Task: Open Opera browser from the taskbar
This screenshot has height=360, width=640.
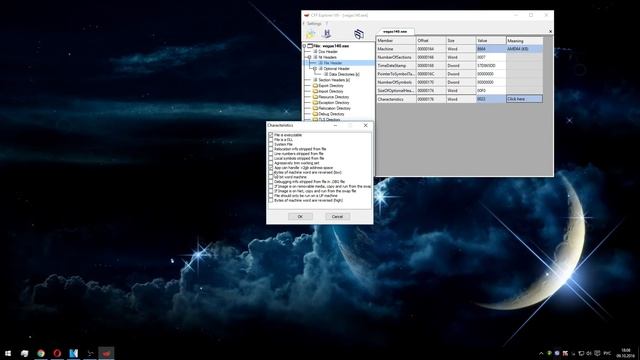Action: point(57,353)
